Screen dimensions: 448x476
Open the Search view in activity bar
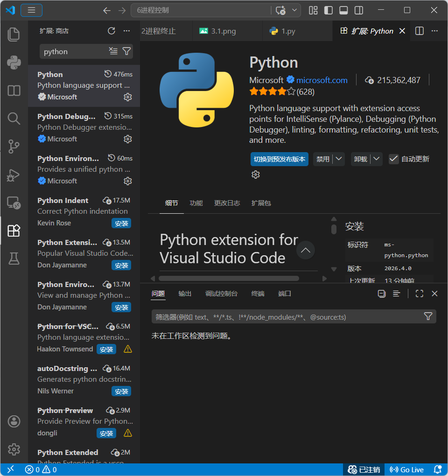click(14, 119)
